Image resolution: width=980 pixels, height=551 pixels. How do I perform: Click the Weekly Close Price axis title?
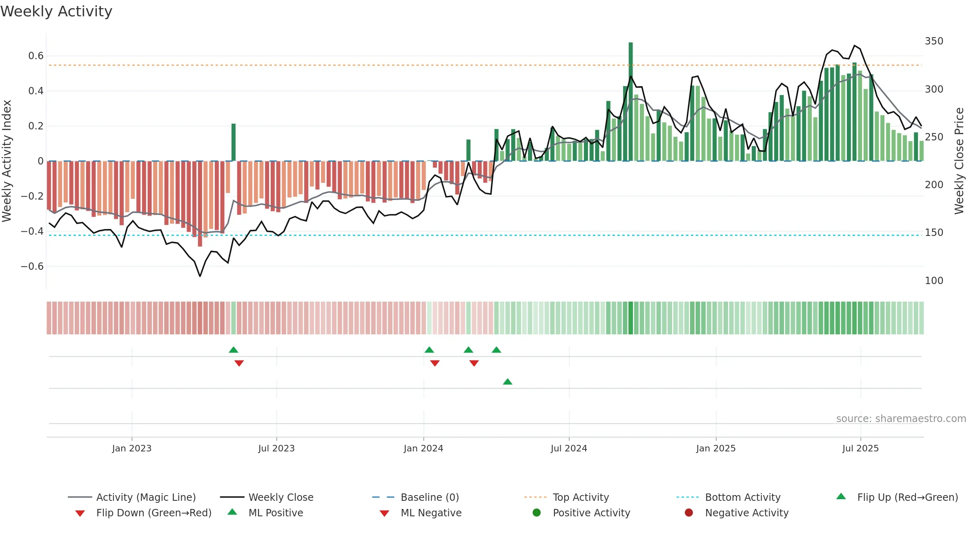[959, 161]
